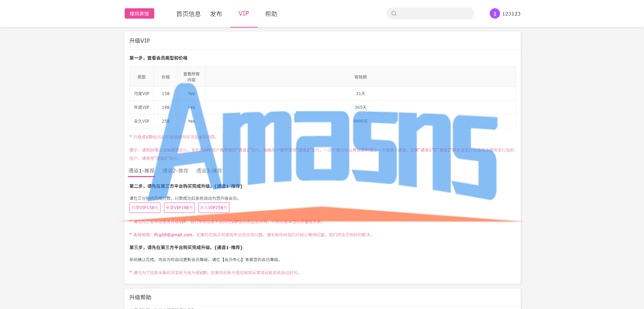
Task: Click the 365天 validity cell
Action: coord(361,107)
